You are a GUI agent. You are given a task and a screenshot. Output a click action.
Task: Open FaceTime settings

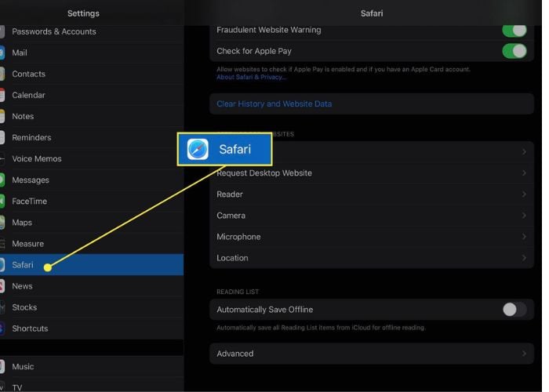92,201
